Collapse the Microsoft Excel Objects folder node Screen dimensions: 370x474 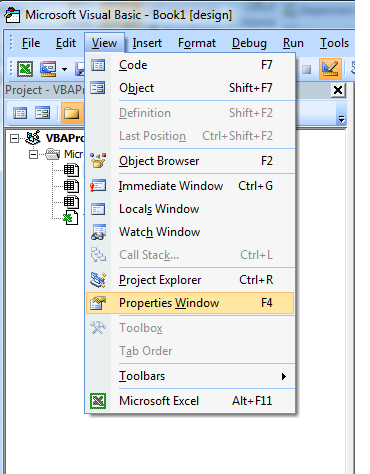point(33,154)
